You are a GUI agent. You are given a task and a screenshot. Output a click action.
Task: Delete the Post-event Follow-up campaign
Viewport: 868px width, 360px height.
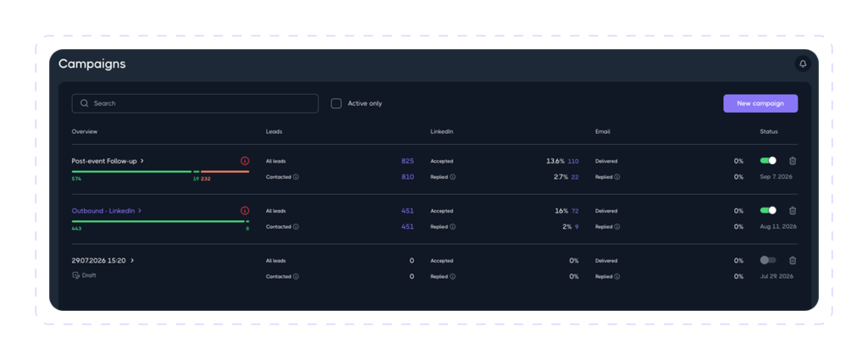[x=793, y=161]
